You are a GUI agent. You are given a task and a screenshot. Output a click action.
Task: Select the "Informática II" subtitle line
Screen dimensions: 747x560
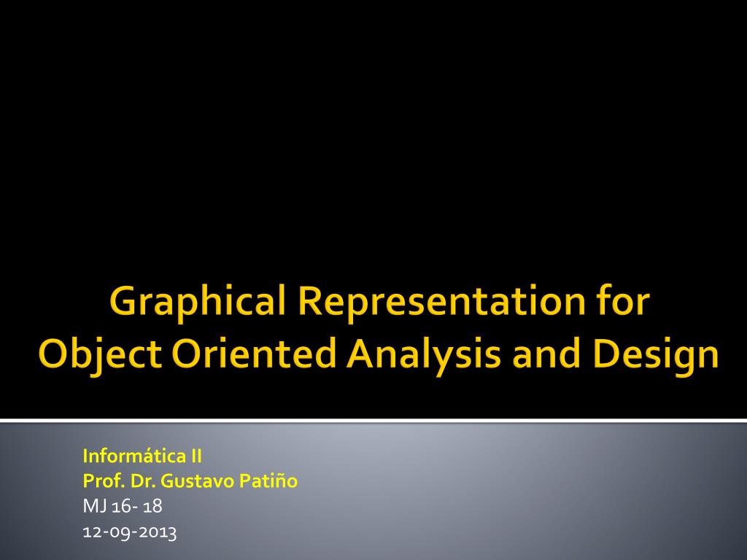144,457
